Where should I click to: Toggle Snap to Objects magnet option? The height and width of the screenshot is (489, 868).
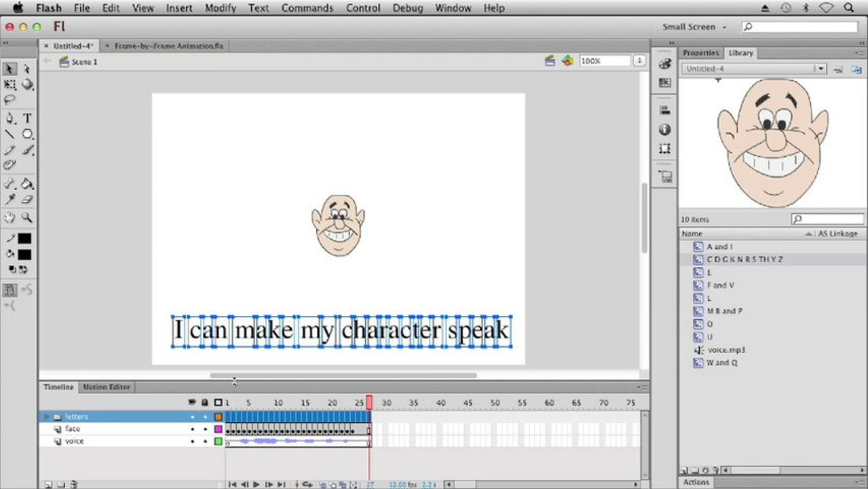click(x=10, y=290)
